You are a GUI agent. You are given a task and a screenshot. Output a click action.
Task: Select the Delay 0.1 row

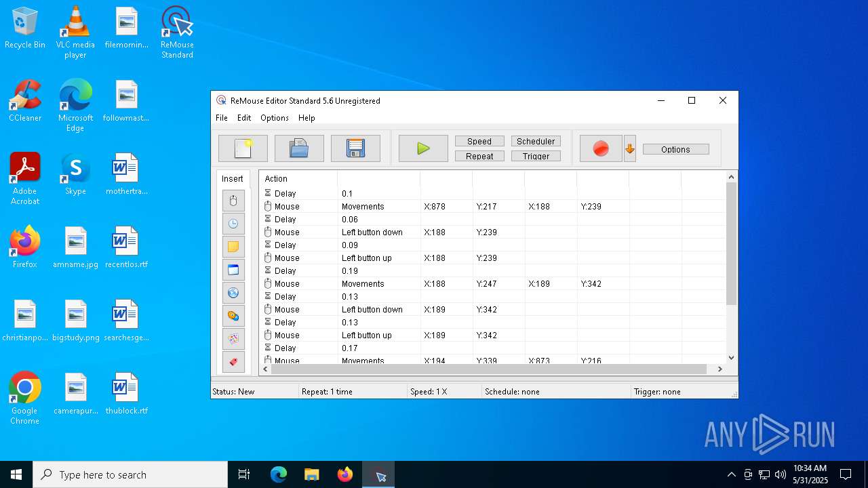[492, 194]
